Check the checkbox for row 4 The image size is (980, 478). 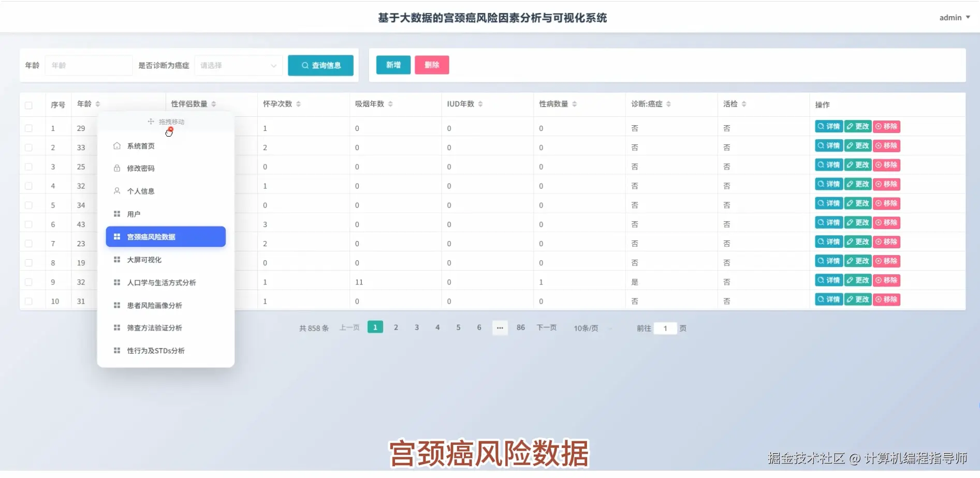point(28,186)
